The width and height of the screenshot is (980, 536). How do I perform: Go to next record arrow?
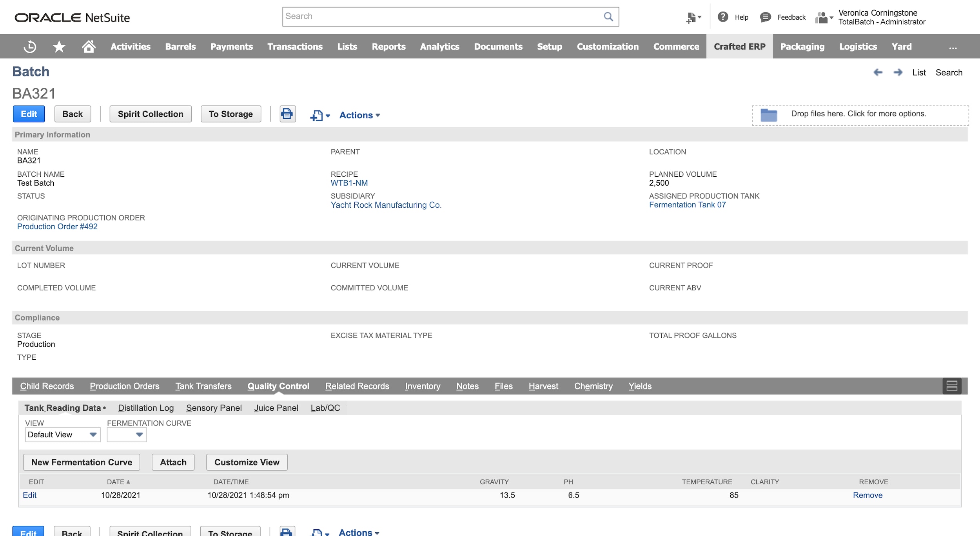click(898, 72)
